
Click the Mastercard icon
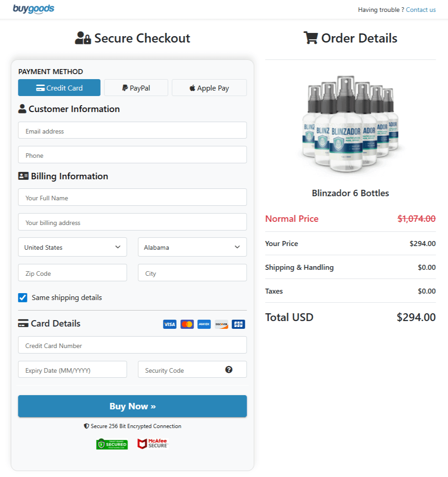(187, 324)
